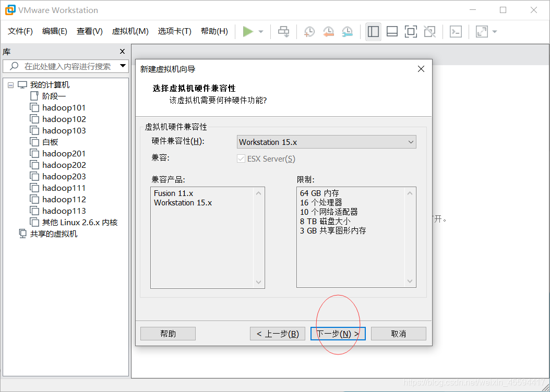550x392 pixels.
Task: Click the 限制 list scroll down arrow
Action: coord(410,281)
